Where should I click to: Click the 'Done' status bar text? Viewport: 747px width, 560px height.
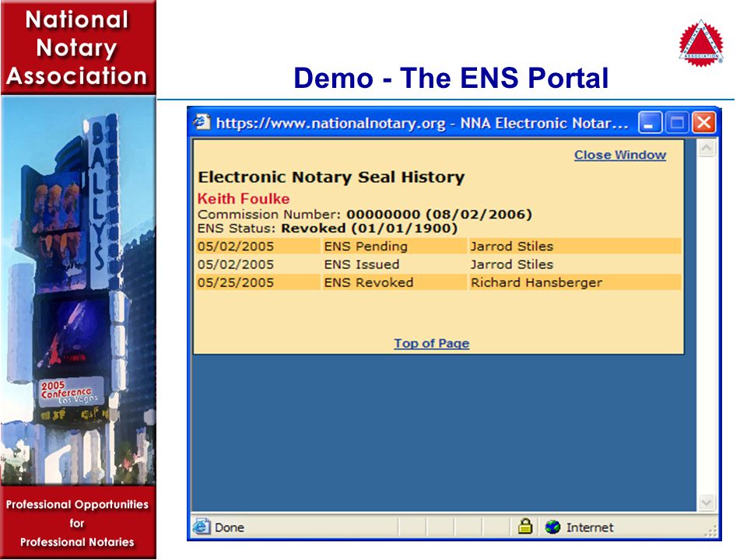point(229,527)
